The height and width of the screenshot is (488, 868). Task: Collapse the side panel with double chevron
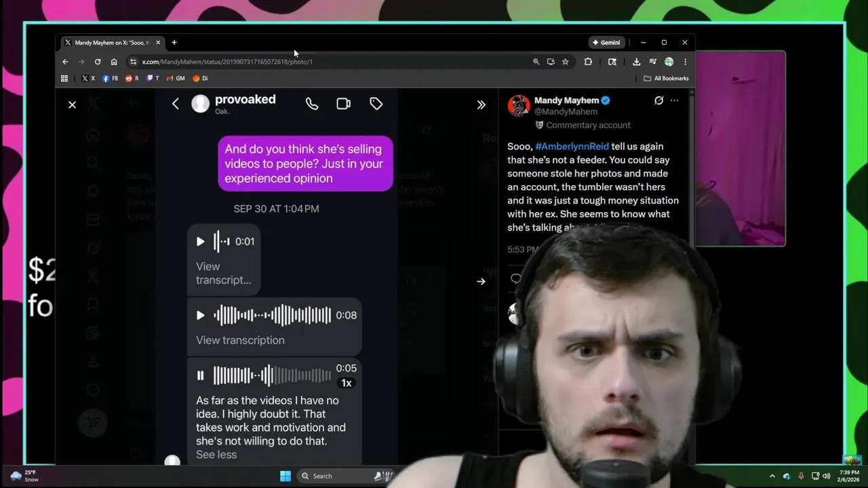[x=481, y=104]
